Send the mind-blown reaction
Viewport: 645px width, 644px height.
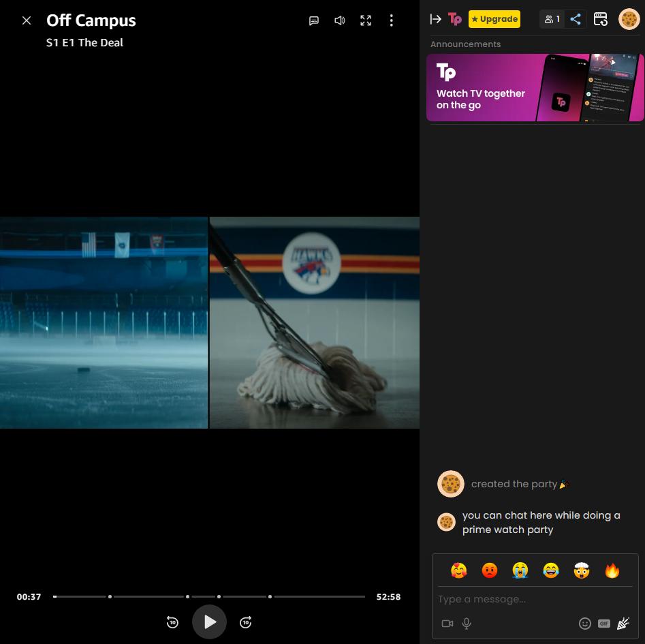coord(581,570)
